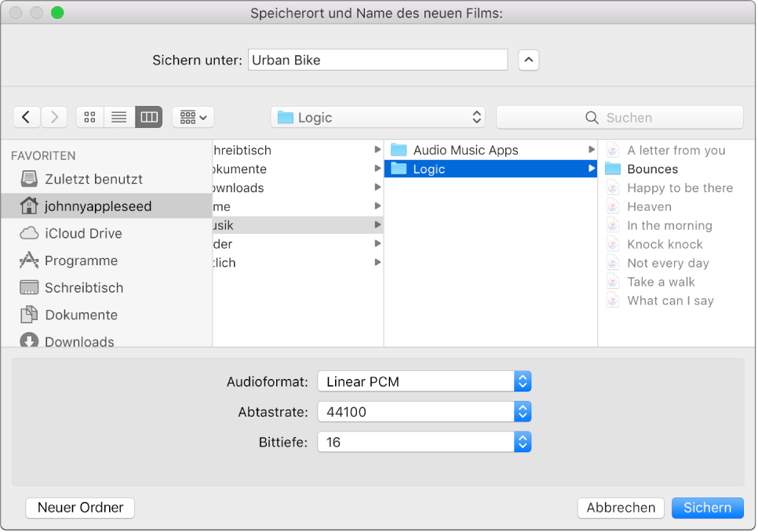Switch to list view
Viewport: 758px width, 532px height.
[x=119, y=117]
